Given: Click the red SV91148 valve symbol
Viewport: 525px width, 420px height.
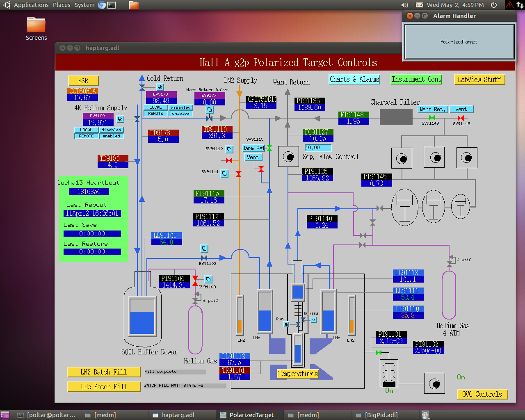Looking at the screenshot, I should tap(461, 118).
